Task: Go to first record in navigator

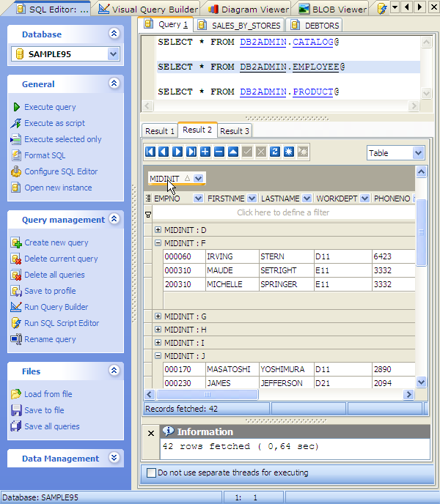Action: click(150, 152)
